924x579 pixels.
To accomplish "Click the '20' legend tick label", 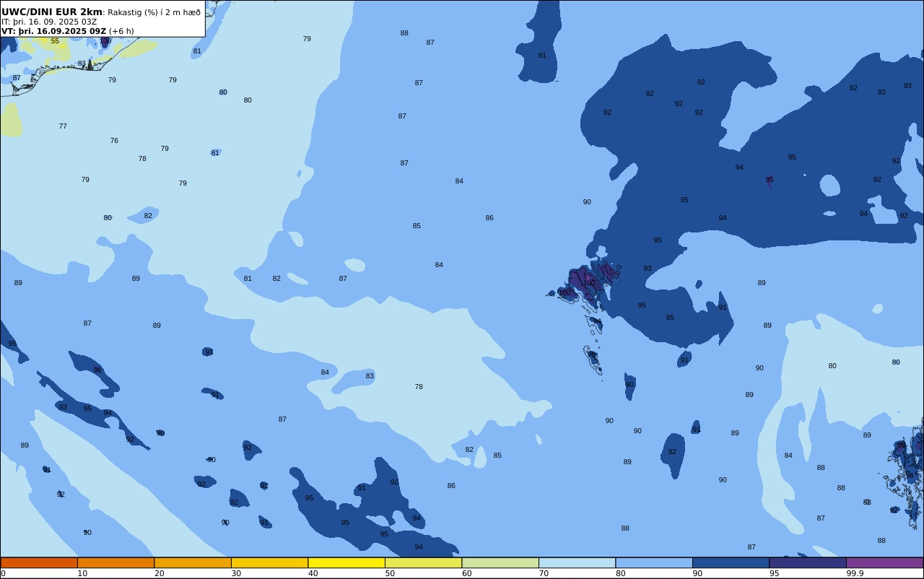I will (x=159, y=573).
